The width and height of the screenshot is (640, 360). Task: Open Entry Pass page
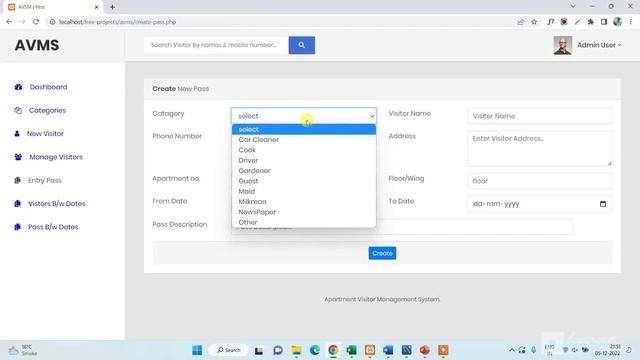(x=44, y=180)
